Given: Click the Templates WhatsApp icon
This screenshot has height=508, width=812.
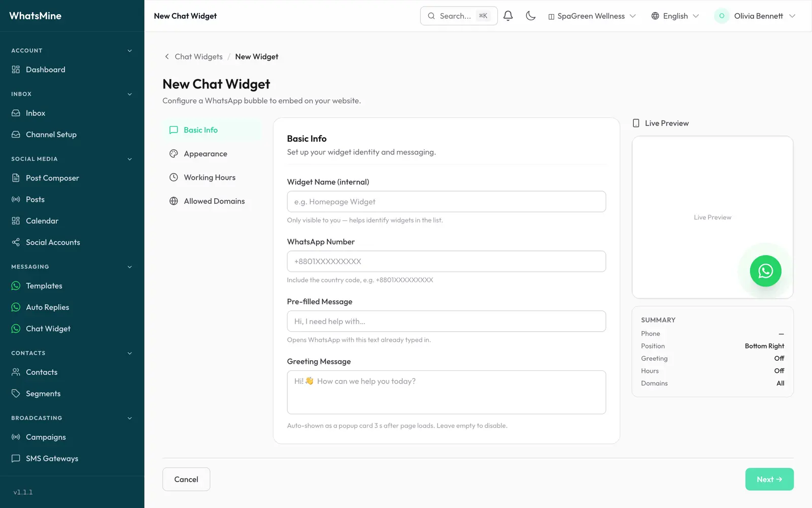Looking at the screenshot, I should (x=16, y=286).
